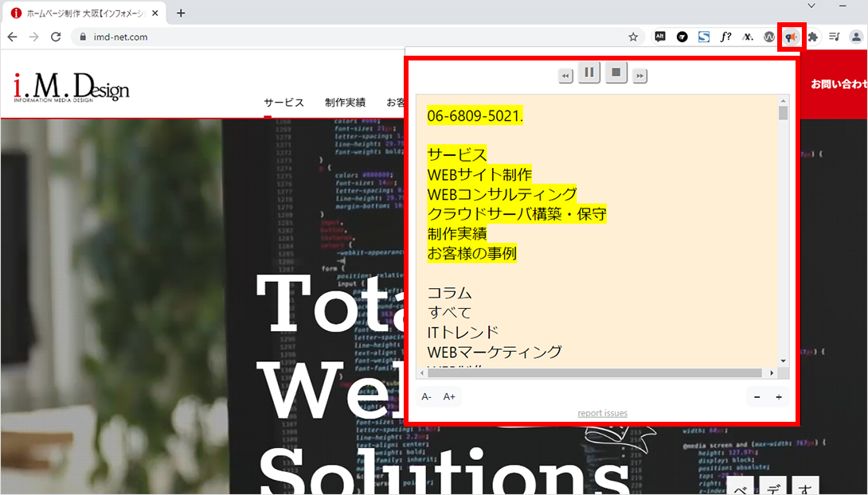Screen dimensions: 868x495
Task: Click the ITトレンド line in popup
Action: 463,332
